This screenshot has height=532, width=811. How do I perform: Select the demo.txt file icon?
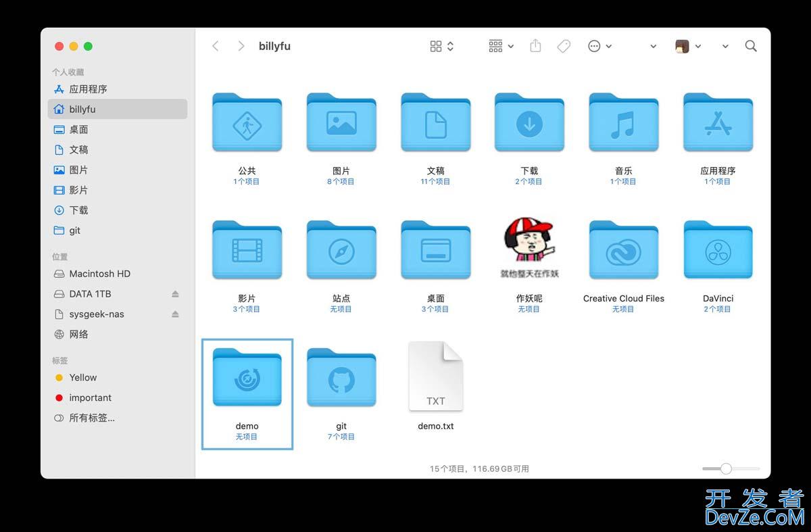click(x=436, y=376)
